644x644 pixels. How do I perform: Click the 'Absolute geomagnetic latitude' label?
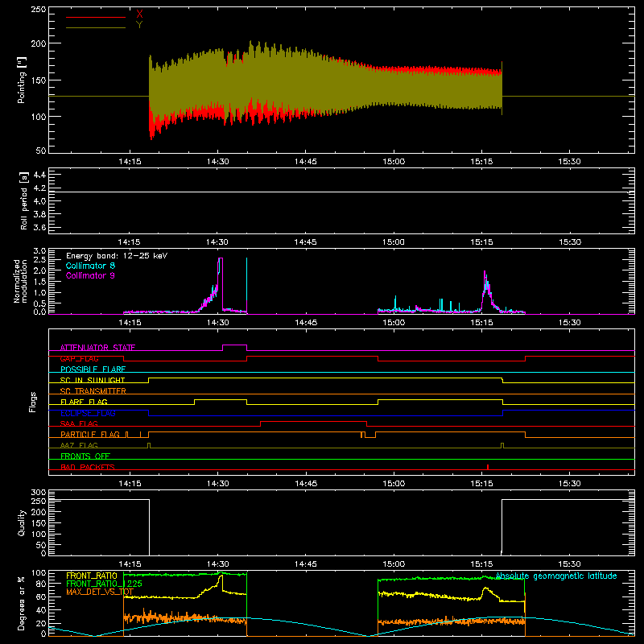tap(556, 576)
